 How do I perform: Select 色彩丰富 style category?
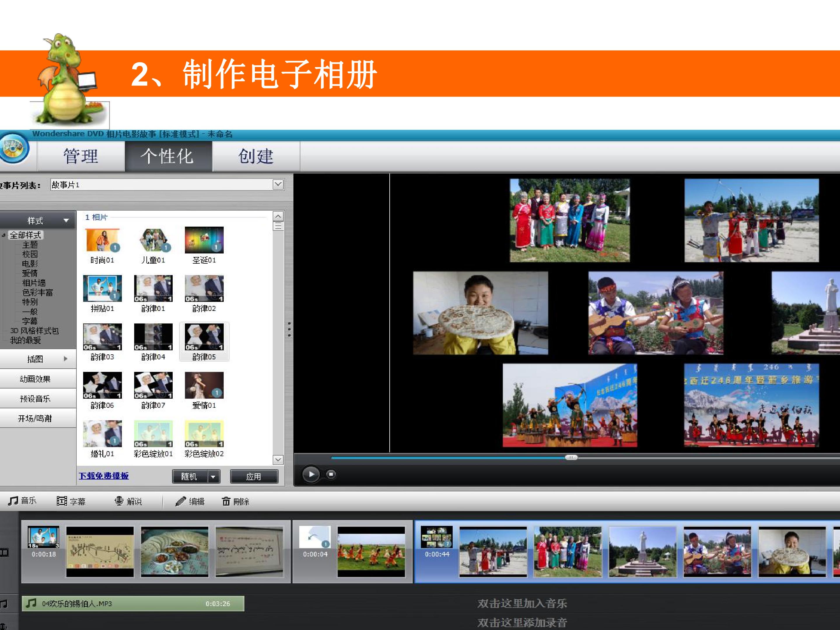(x=38, y=293)
